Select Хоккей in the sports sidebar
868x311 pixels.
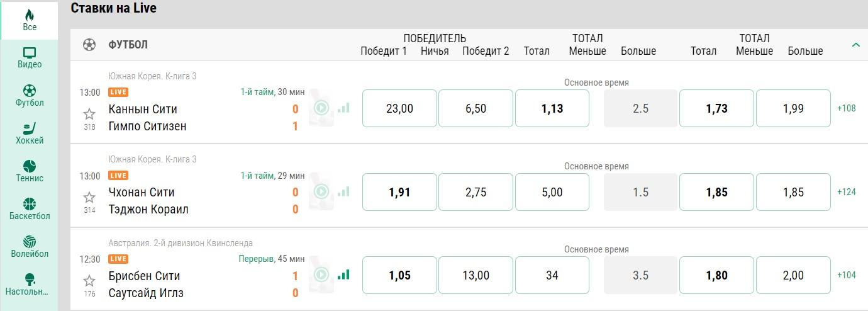pos(30,133)
